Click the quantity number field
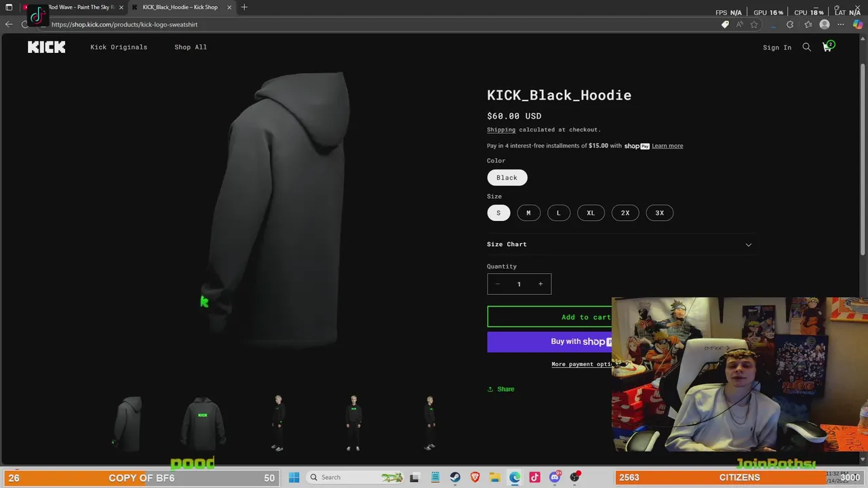 519,284
